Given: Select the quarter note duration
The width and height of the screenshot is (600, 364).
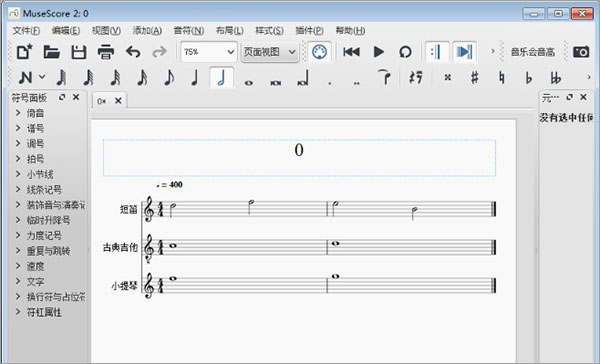Looking at the screenshot, I should [x=195, y=78].
